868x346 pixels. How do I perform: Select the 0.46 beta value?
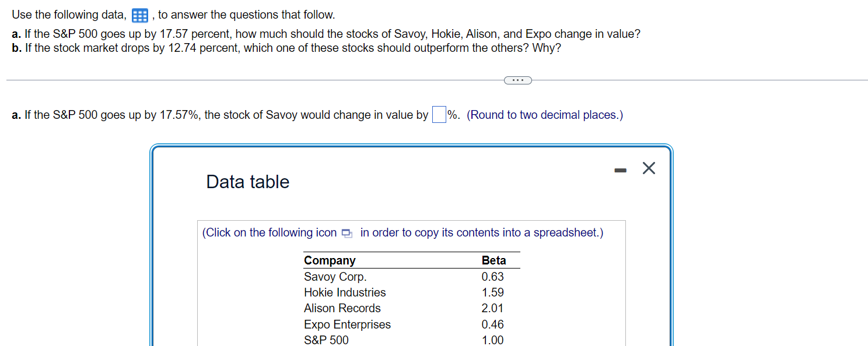click(x=493, y=324)
